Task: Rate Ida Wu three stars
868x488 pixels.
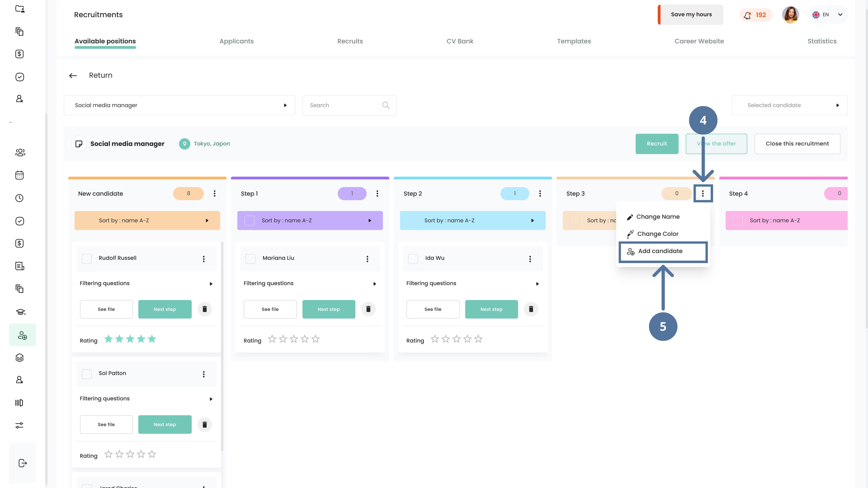Action: point(457,339)
